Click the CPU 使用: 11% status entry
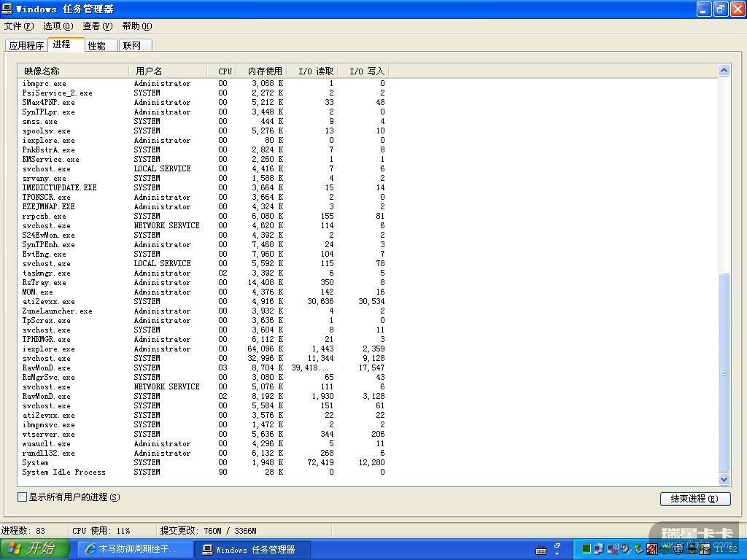The height and width of the screenshot is (560, 747). [101, 531]
